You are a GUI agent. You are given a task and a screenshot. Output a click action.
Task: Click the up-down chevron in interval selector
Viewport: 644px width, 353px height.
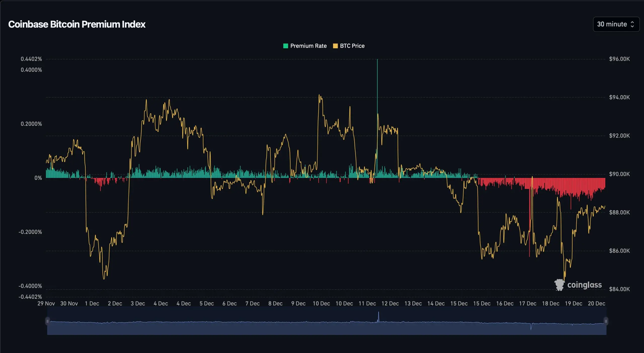coord(632,24)
